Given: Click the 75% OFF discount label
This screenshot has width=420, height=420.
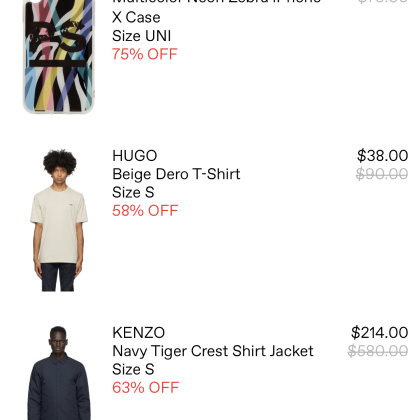Looking at the screenshot, I should 145,54.
